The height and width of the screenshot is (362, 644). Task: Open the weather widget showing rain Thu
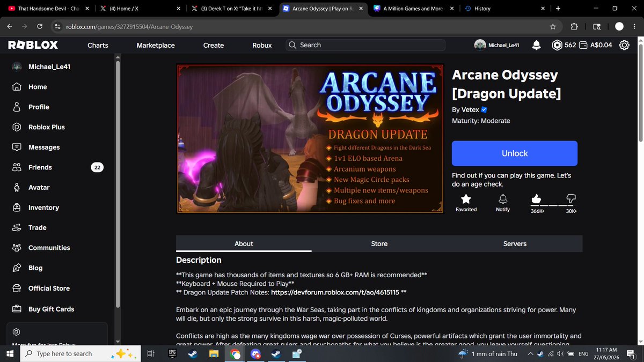tap(487, 353)
